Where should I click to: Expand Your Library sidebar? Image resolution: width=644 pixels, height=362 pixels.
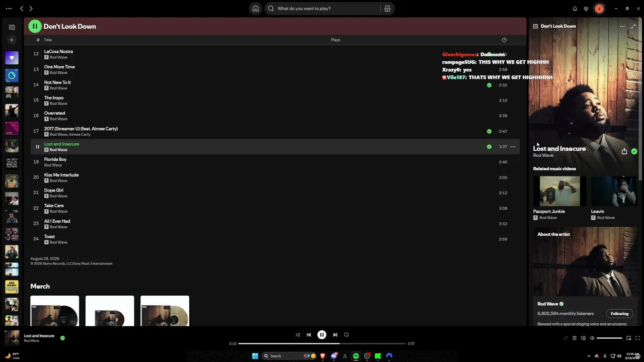click(x=12, y=27)
